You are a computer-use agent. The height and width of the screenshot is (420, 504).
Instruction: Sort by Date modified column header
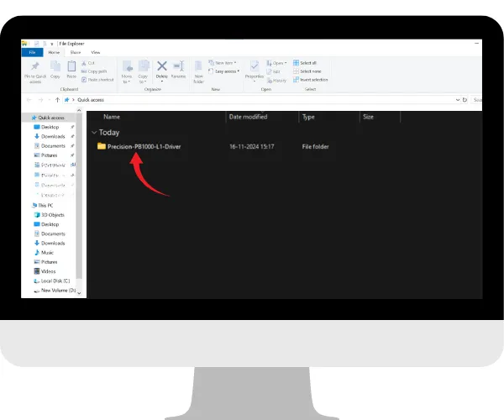coord(248,117)
